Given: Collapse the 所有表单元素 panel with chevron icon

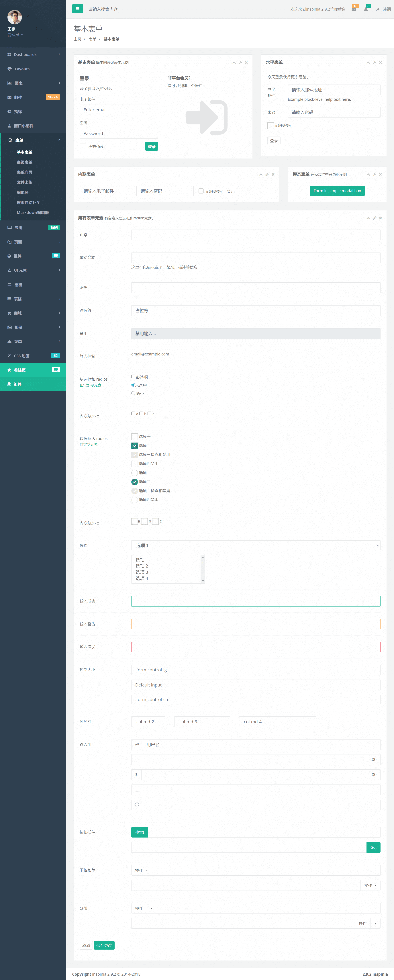Looking at the screenshot, I should [x=368, y=218].
